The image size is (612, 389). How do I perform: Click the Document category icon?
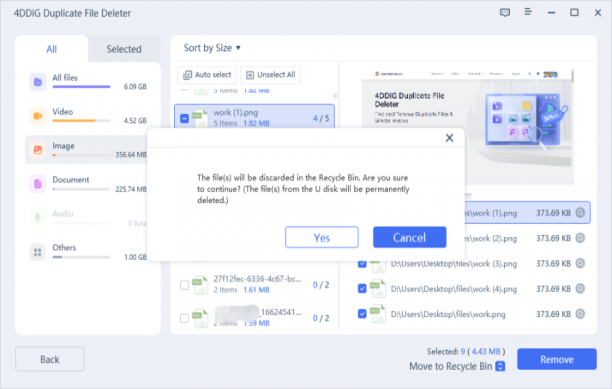[38, 183]
